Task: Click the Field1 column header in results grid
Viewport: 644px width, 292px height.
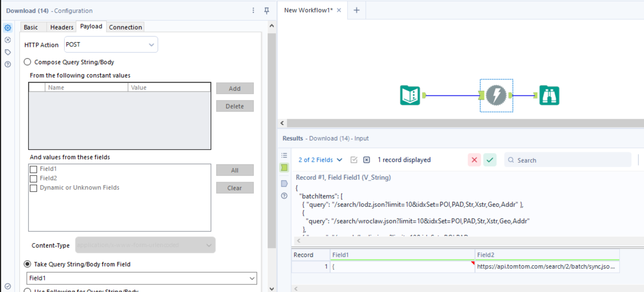Action: coord(403,255)
